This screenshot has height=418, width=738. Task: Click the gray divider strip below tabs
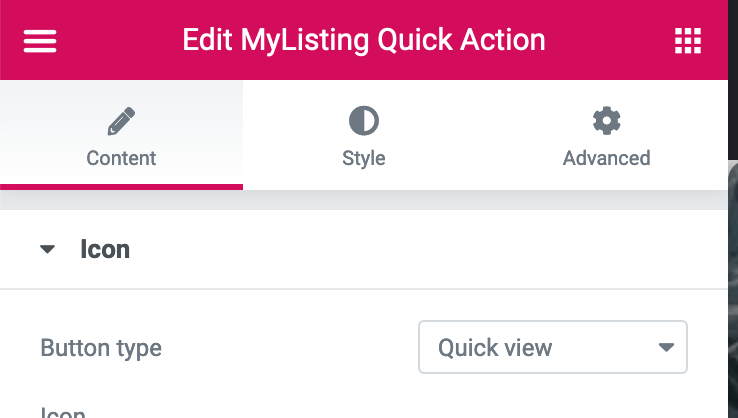pos(364,200)
